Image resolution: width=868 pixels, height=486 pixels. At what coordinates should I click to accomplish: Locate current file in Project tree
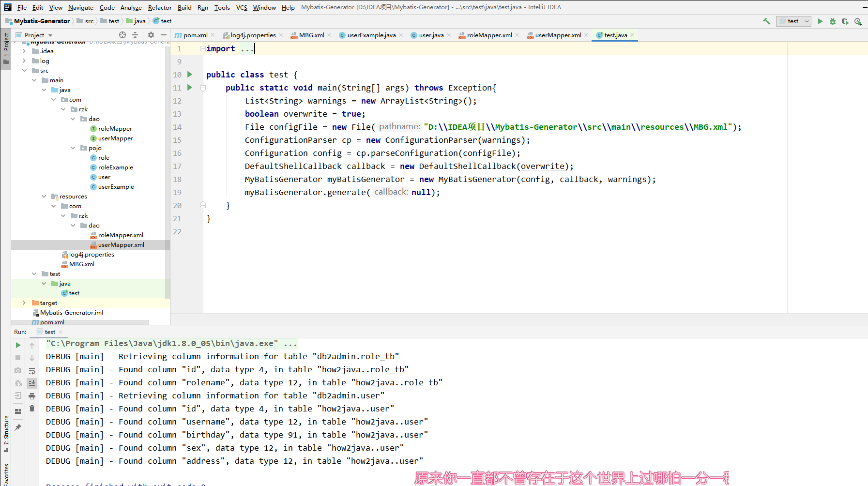(x=122, y=35)
